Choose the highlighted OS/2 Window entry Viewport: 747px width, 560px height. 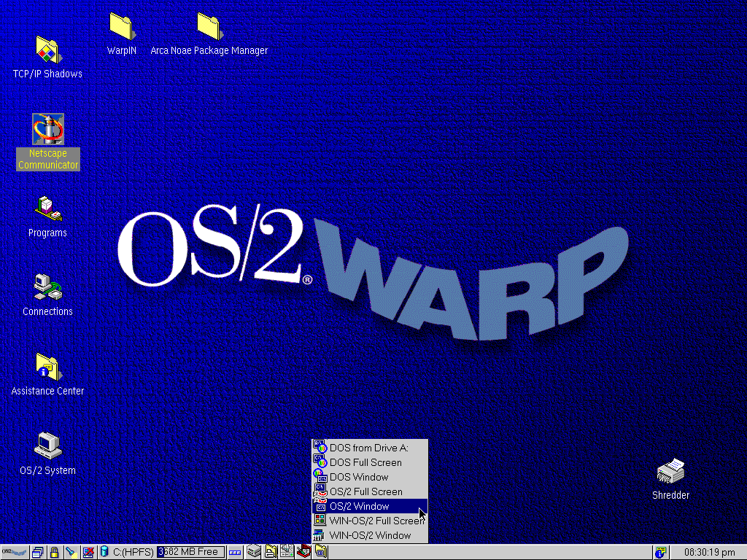370,506
